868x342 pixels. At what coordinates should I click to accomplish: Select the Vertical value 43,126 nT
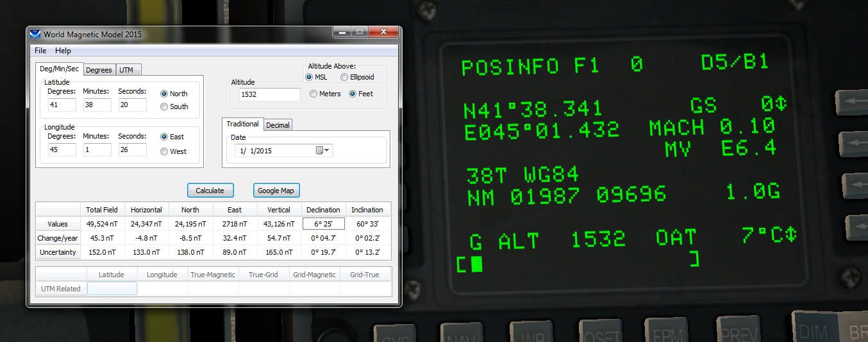tap(279, 224)
